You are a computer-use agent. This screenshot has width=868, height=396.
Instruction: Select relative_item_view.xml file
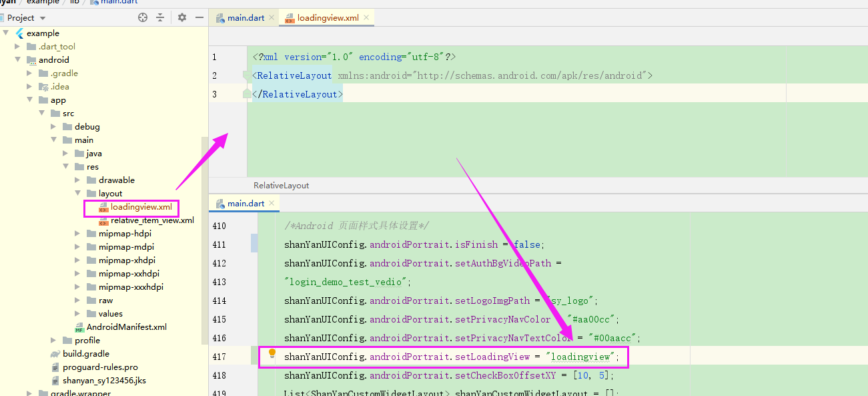152,220
